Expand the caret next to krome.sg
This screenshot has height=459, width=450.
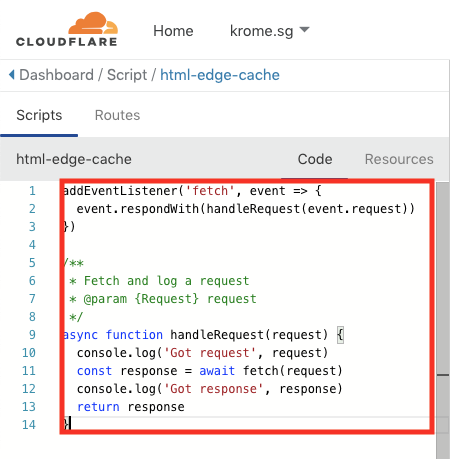(304, 30)
